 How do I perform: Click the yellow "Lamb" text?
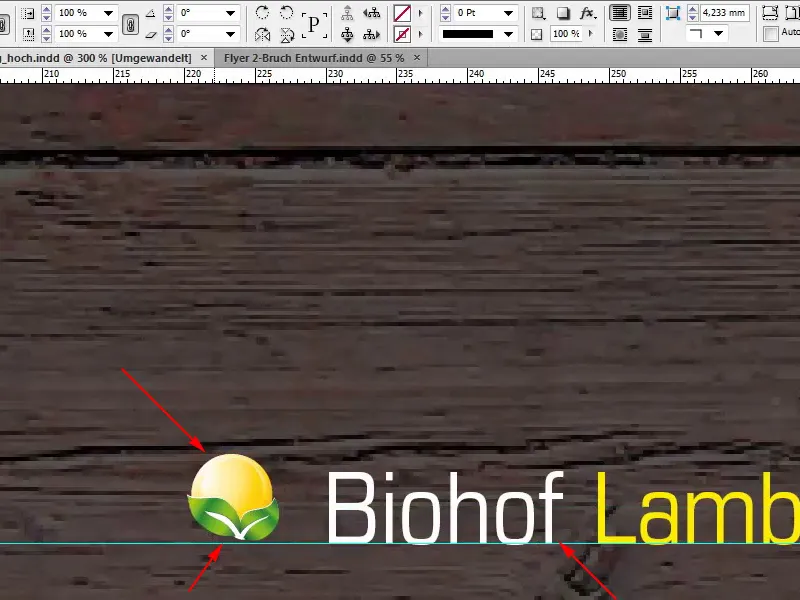pyautogui.click(x=697, y=507)
